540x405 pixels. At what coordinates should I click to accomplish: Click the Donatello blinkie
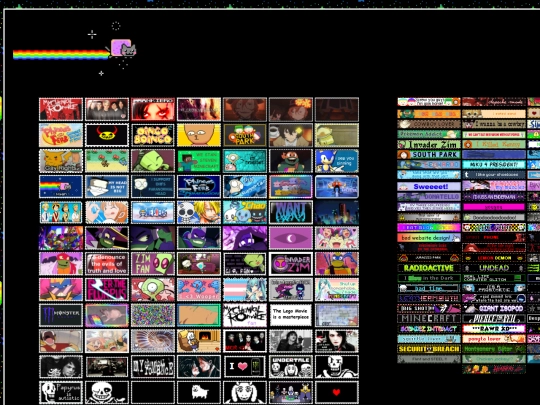(x=429, y=197)
